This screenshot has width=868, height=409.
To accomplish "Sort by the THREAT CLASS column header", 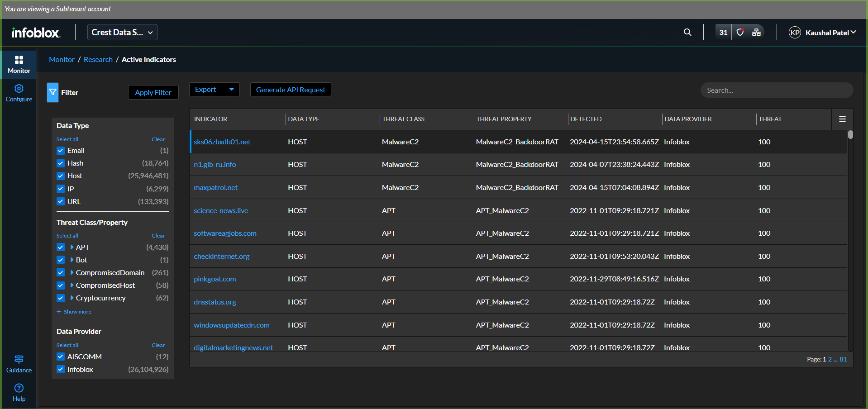I will tap(403, 119).
